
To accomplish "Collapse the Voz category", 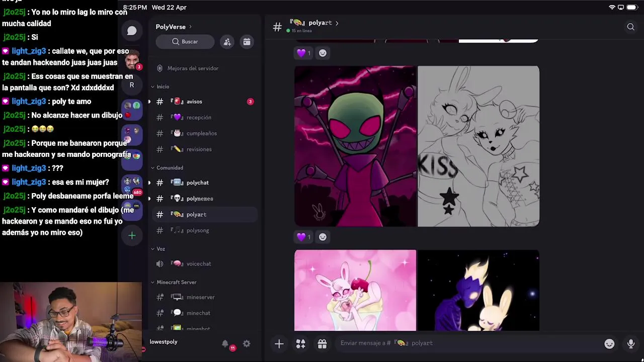I will (158, 249).
